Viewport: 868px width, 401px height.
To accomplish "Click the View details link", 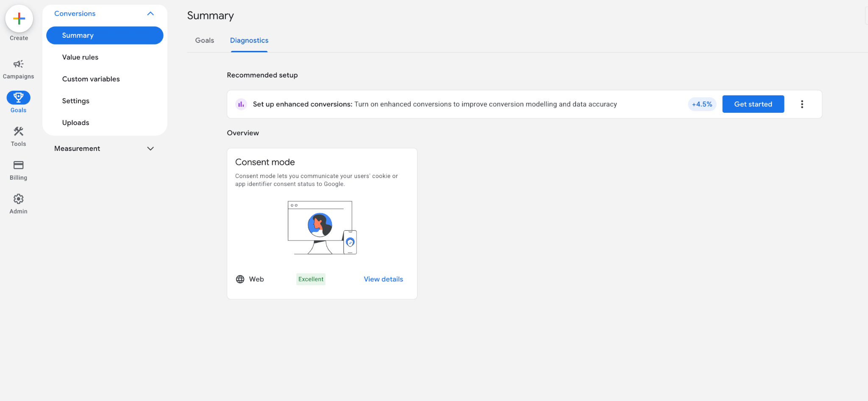I will (383, 279).
